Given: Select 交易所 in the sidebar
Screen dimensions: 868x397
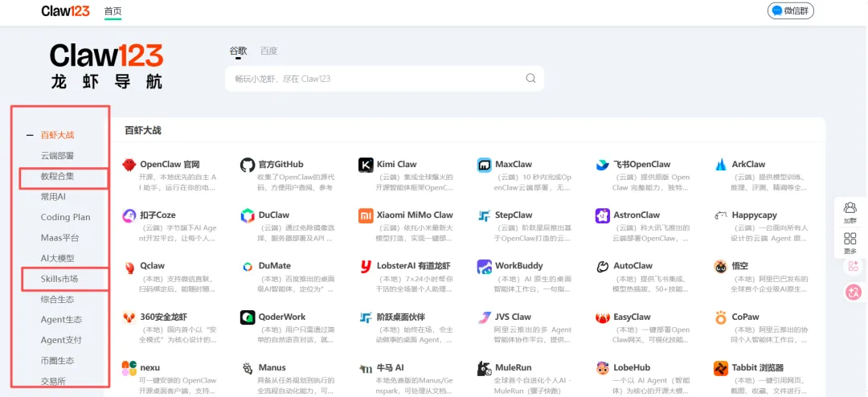Looking at the screenshot, I should click(53, 381).
